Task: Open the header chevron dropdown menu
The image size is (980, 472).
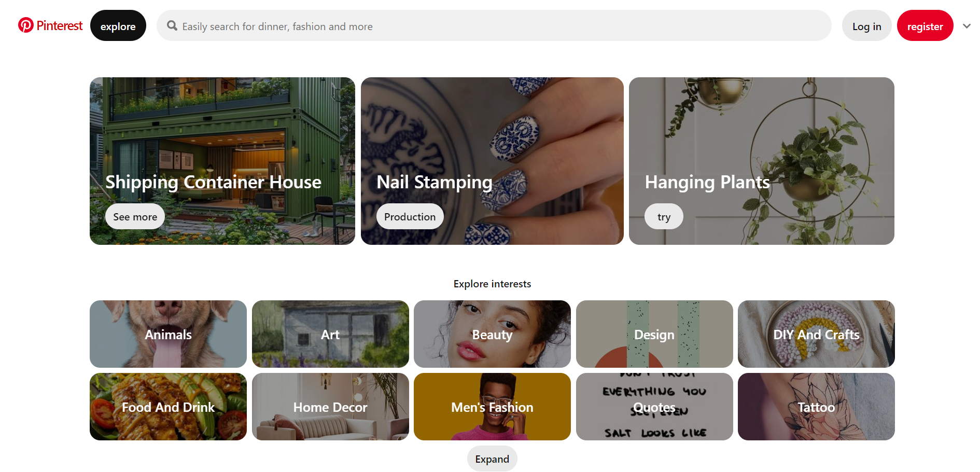Action: (x=967, y=26)
